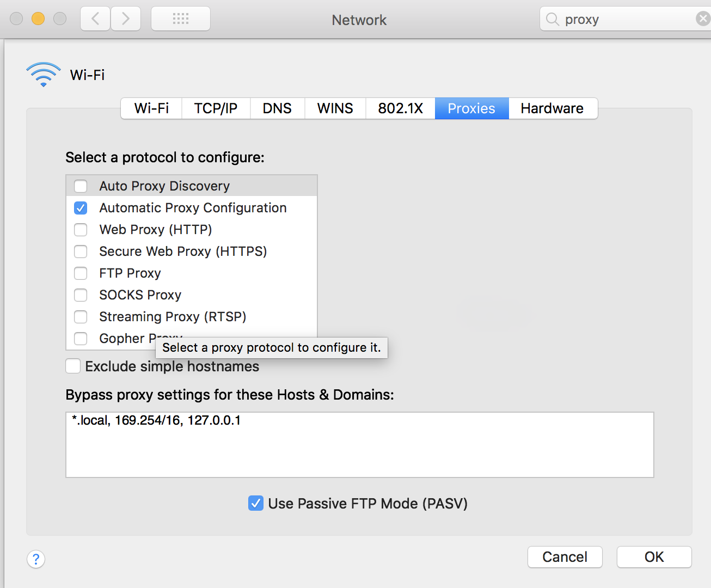Screen dimensions: 711x588
Task: Enable Auto Proxy Discovery
Action: pyautogui.click(x=80, y=186)
